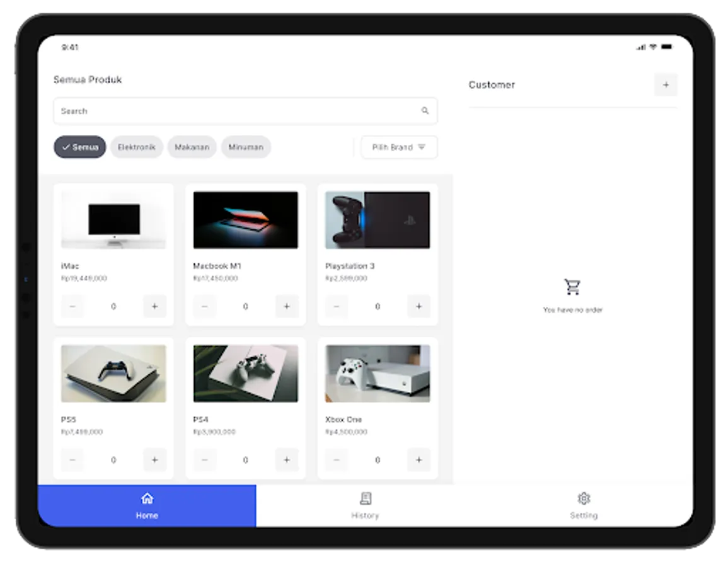Select the Makanan category chip
The width and height of the screenshot is (728, 567).
tap(192, 147)
